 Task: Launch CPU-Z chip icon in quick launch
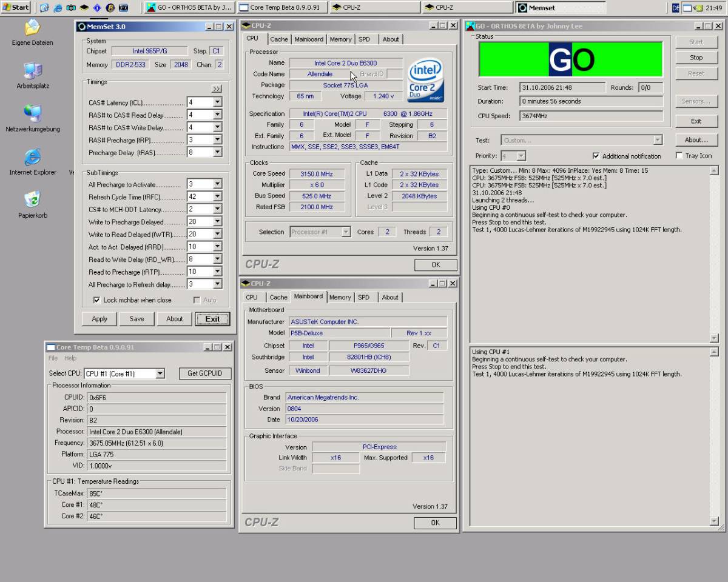(84, 8)
